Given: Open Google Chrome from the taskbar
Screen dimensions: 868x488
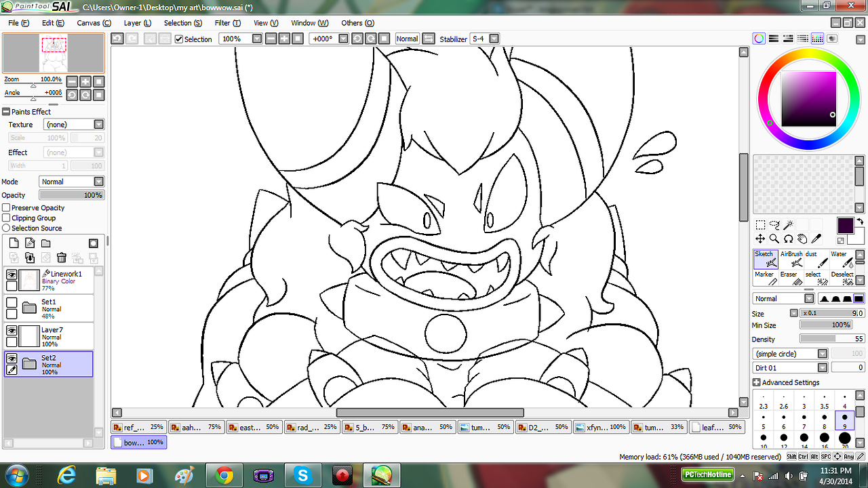Looking at the screenshot, I should click(x=224, y=476).
